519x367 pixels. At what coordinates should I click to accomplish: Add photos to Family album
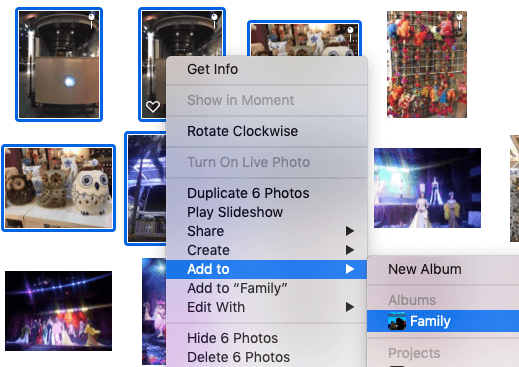tap(443, 321)
